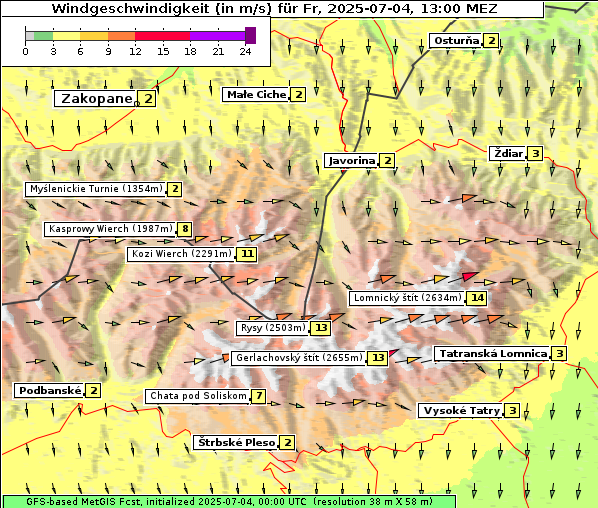Image resolution: width=598 pixels, height=508 pixels.
Task: Click the red 12-18 legend color band
Action: pos(162,36)
